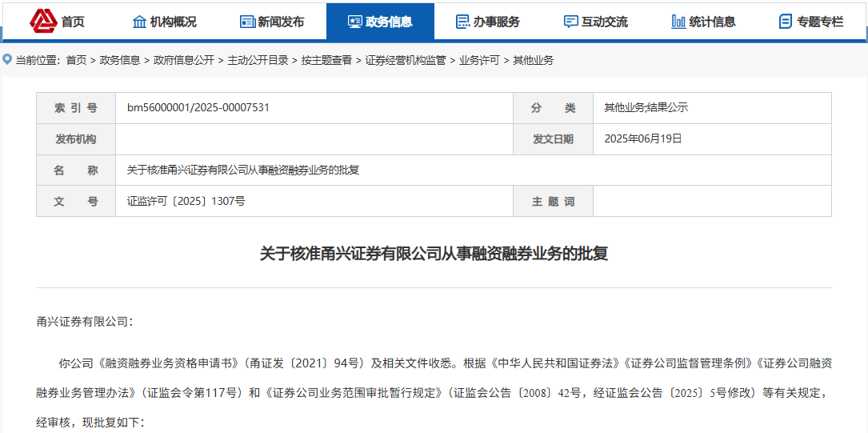The image size is (868, 433).
Task: Click the 证券经营机构监管 breadcrumb link
Action: [x=406, y=61]
